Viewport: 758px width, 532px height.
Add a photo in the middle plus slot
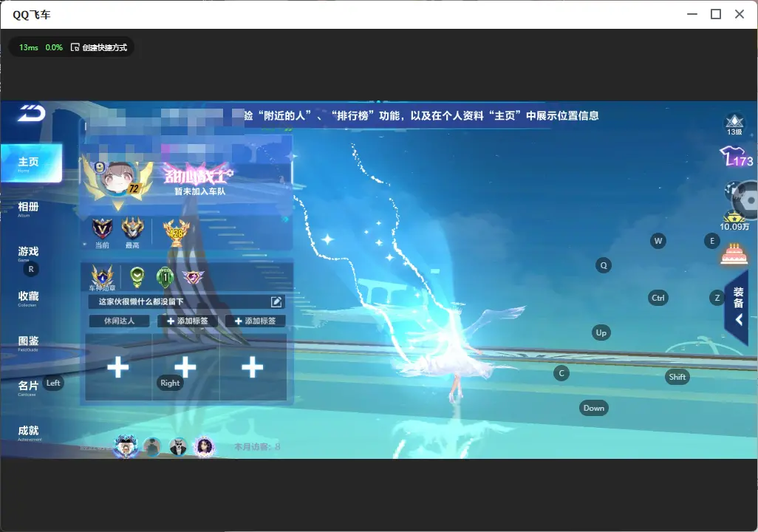click(x=185, y=367)
